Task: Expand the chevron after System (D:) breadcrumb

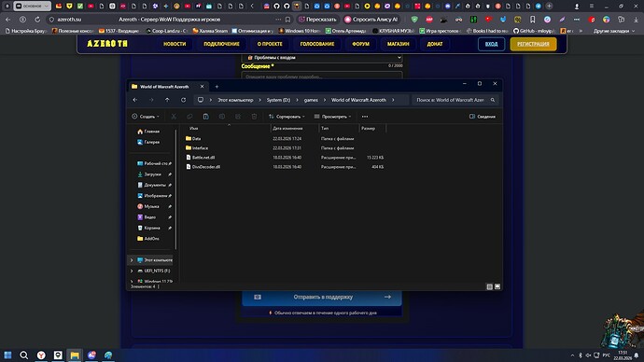Action: click(x=297, y=100)
